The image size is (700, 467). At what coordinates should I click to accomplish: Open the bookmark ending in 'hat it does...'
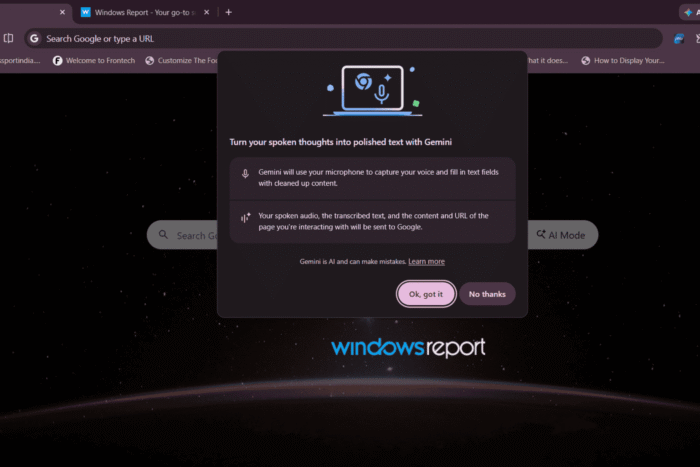click(x=548, y=61)
